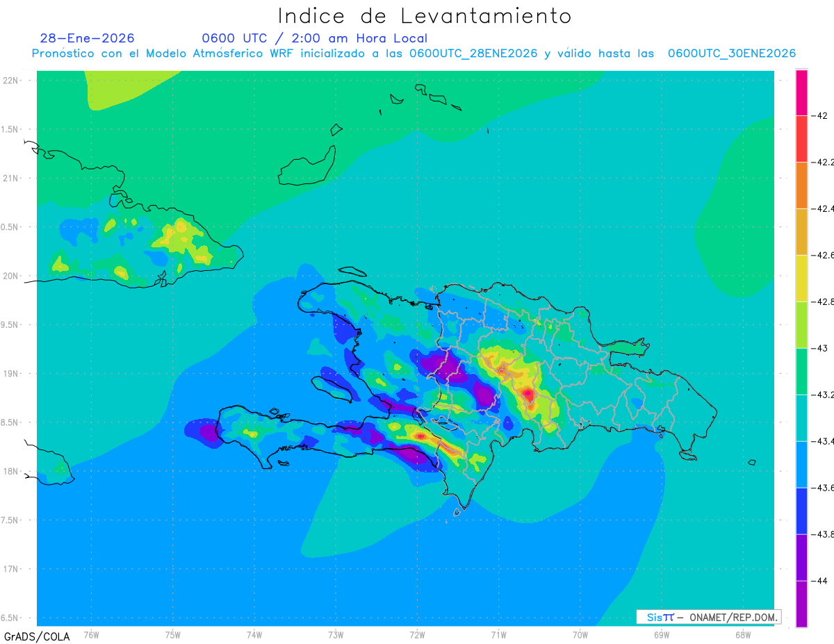Select the '28-Ene-2026' date label

click(88, 38)
